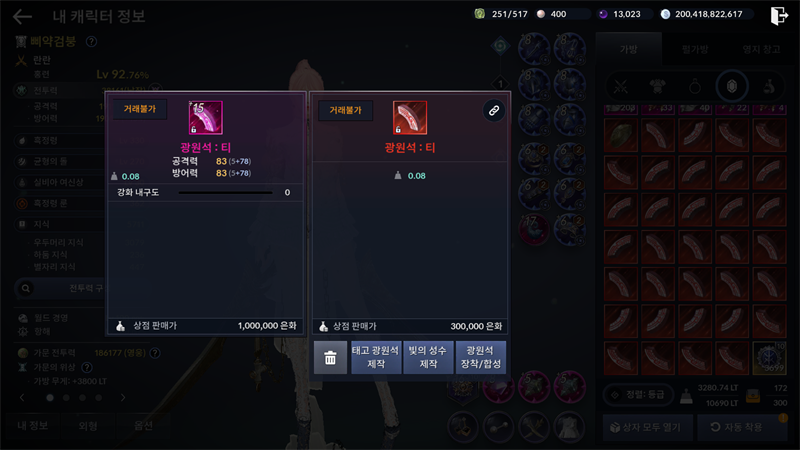
Task: Select the ring accessory filter icon
Action: pyautogui.click(x=694, y=87)
